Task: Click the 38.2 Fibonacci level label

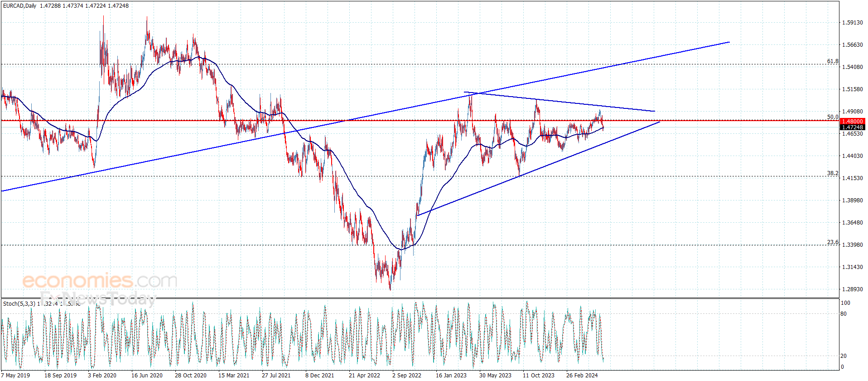Action: tap(833, 173)
